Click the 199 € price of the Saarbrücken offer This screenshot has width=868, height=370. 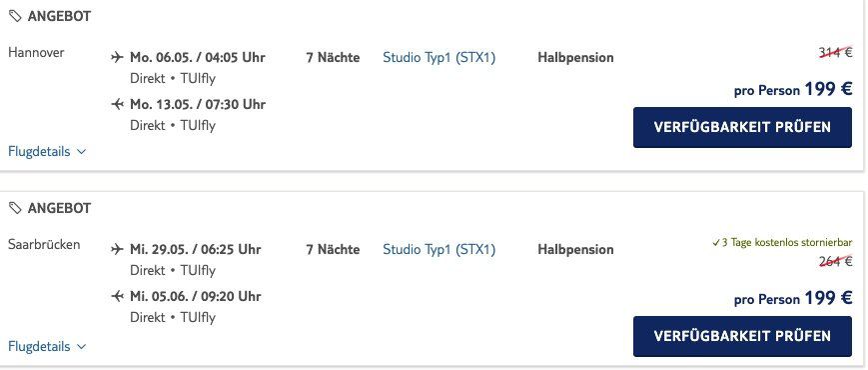[x=828, y=298]
